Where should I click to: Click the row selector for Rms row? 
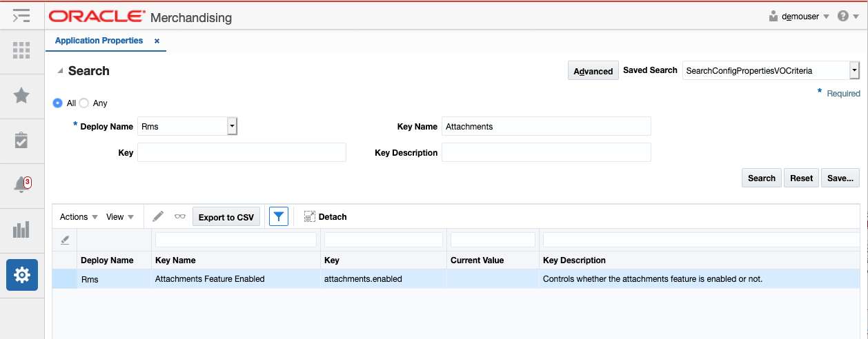tap(65, 279)
